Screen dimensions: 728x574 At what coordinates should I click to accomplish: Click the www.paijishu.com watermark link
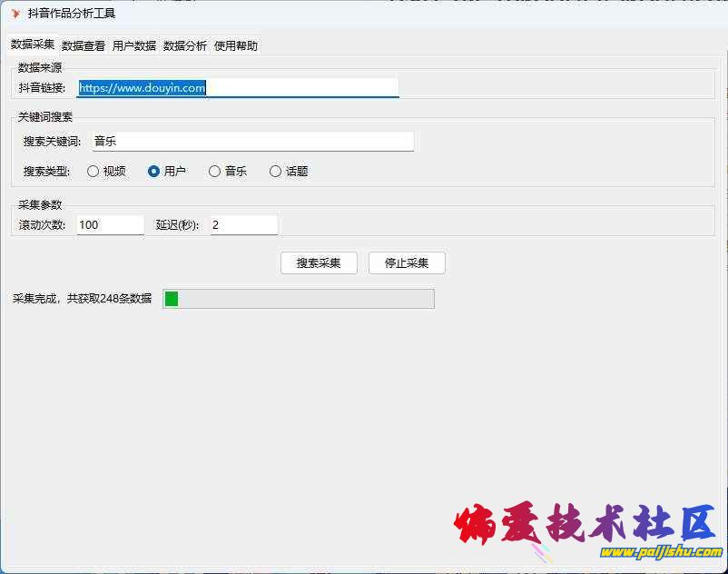coord(659,552)
